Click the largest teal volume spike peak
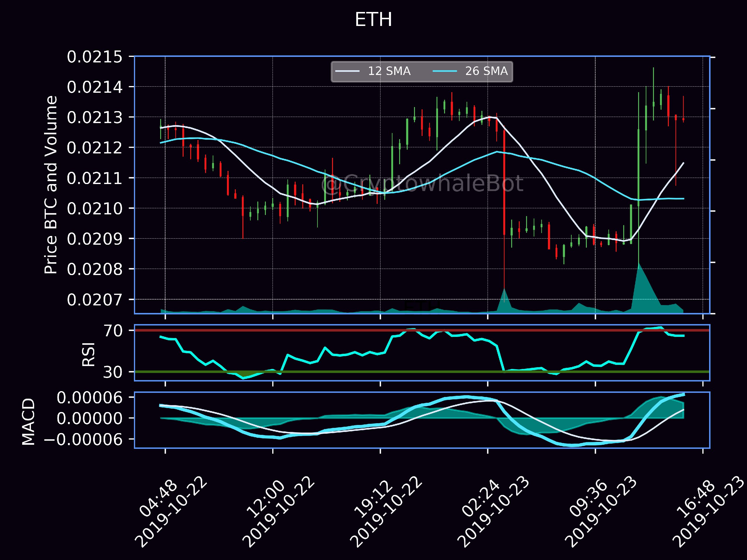 639,264
